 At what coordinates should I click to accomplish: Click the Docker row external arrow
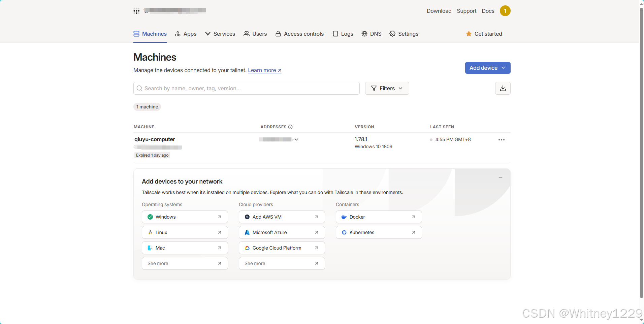(x=414, y=217)
